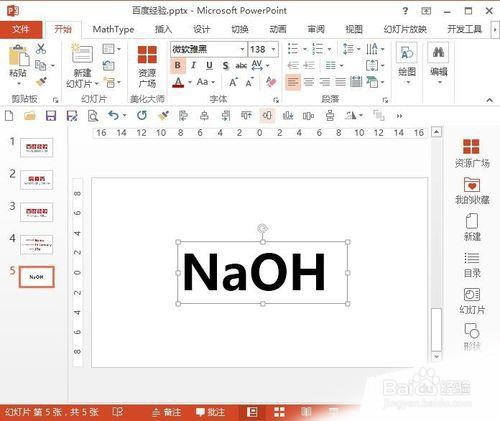Click the 文件 File button
500x421 pixels.
point(21,29)
